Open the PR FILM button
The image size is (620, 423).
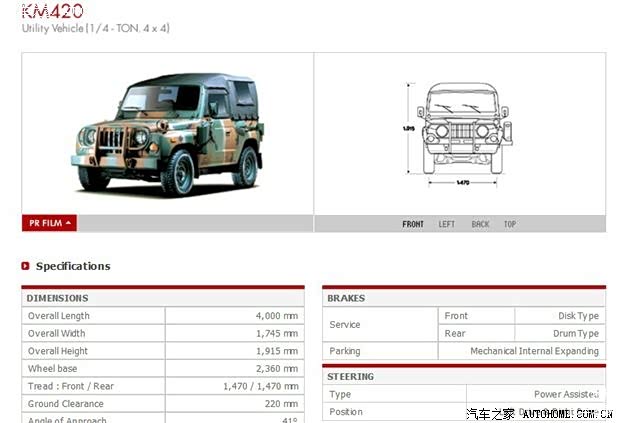click(x=49, y=223)
